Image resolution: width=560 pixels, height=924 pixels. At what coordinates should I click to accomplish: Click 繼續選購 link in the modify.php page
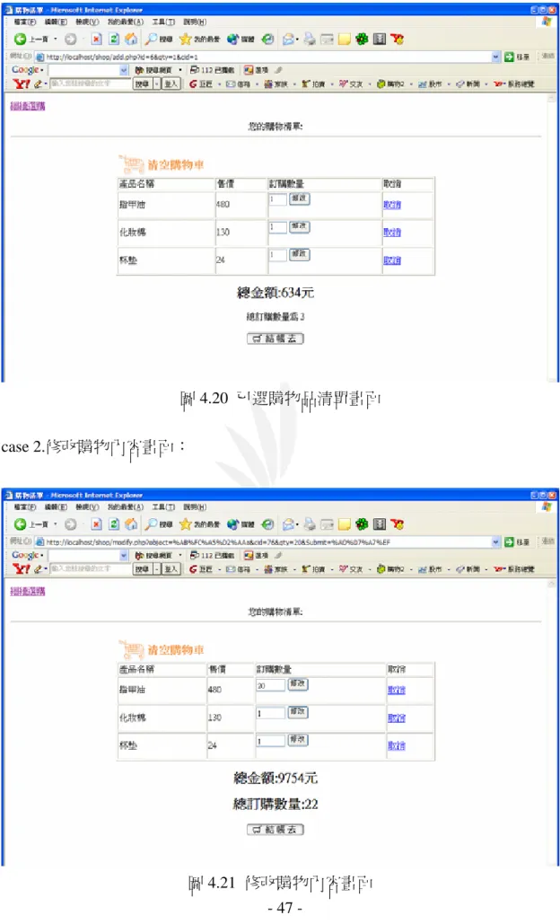(28, 591)
